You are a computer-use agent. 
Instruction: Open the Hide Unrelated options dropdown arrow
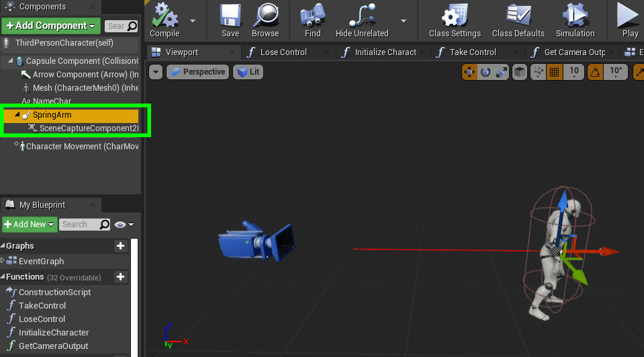404,21
